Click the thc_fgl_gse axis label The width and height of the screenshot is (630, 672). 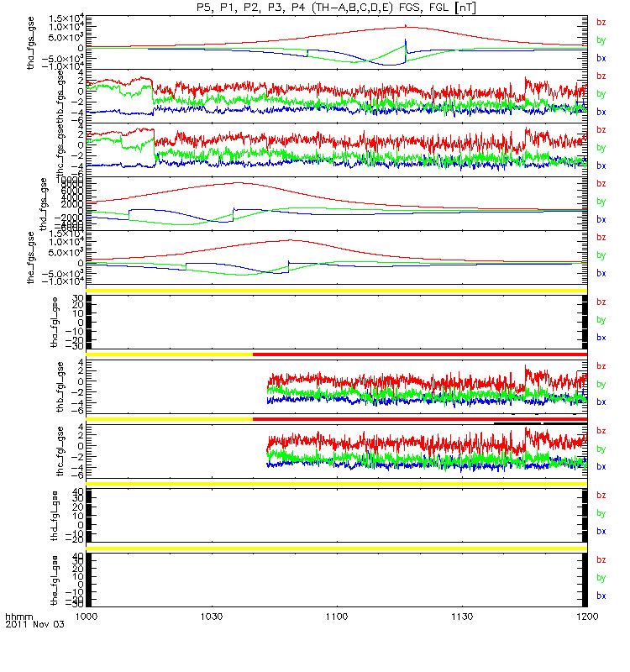60,451
